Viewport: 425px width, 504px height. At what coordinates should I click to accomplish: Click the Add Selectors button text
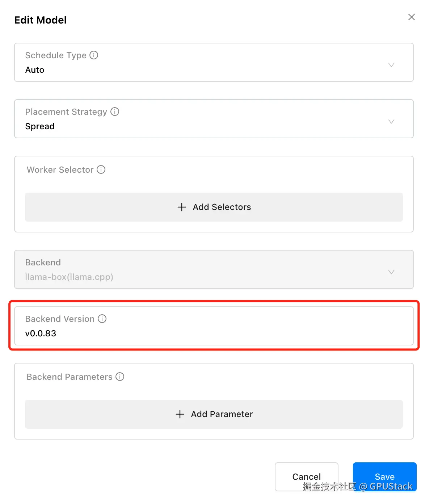[x=222, y=207]
